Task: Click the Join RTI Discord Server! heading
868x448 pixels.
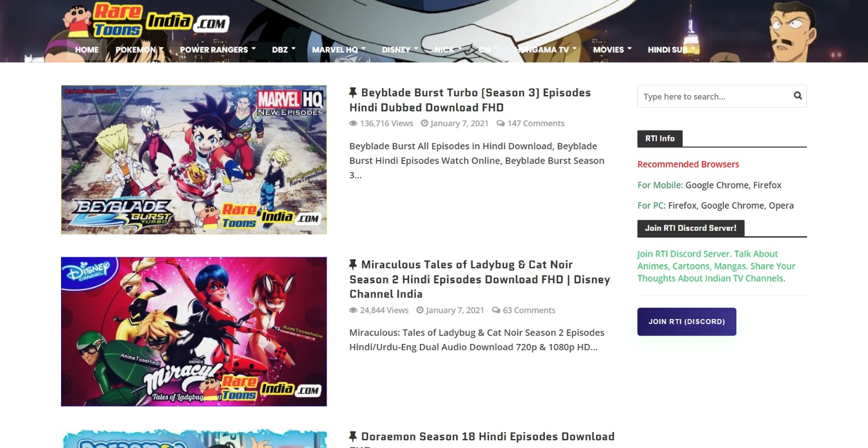Action: [691, 228]
